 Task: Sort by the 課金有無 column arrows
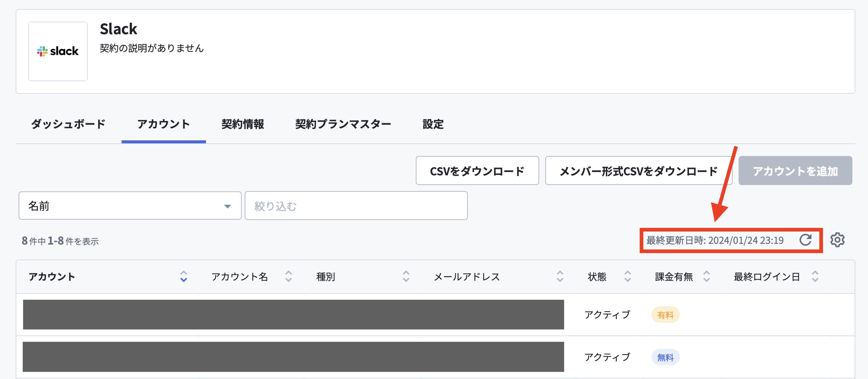(707, 277)
